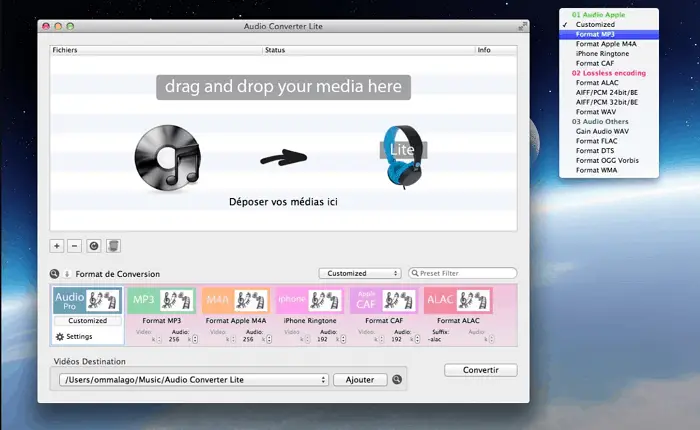Select the iPhone ringtone preset thumbnail
This screenshot has height=430, width=700.
click(310, 300)
